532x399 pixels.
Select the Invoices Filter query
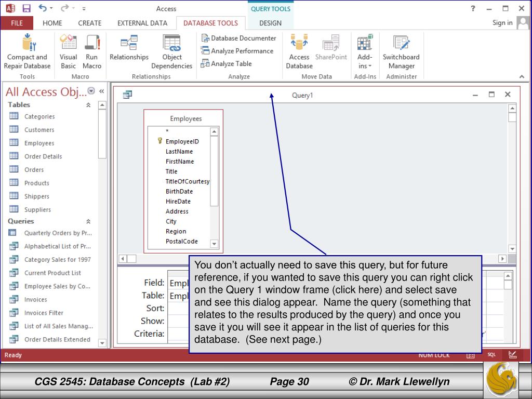tap(44, 312)
